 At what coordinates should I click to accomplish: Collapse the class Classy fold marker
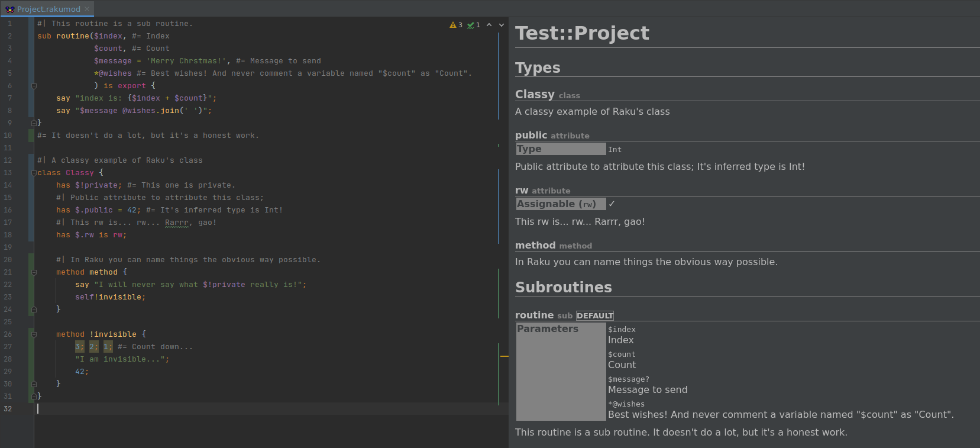(34, 173)
